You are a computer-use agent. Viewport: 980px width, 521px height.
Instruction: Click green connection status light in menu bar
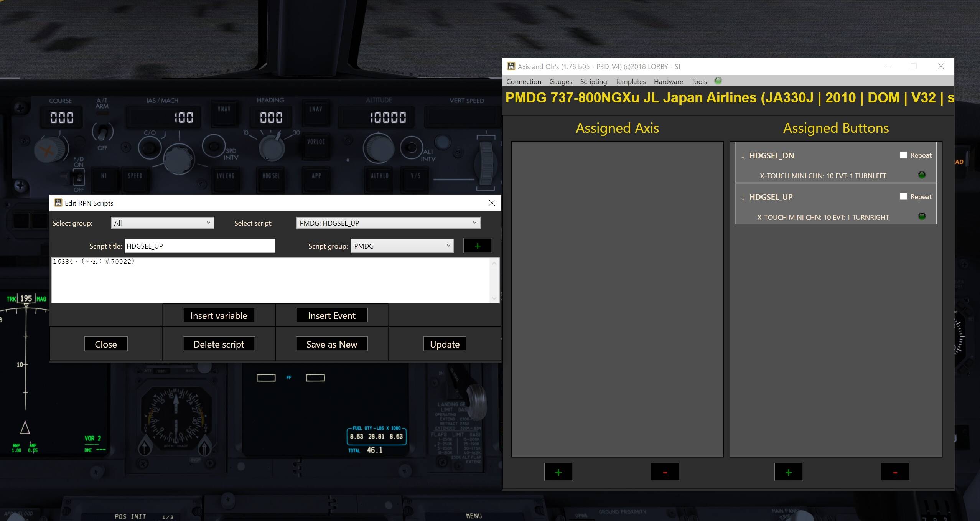pos(718,81)
